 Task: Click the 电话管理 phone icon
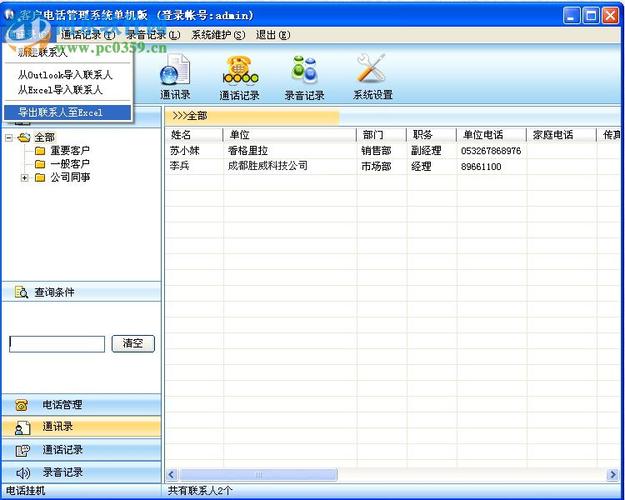(x=22, y=405)
